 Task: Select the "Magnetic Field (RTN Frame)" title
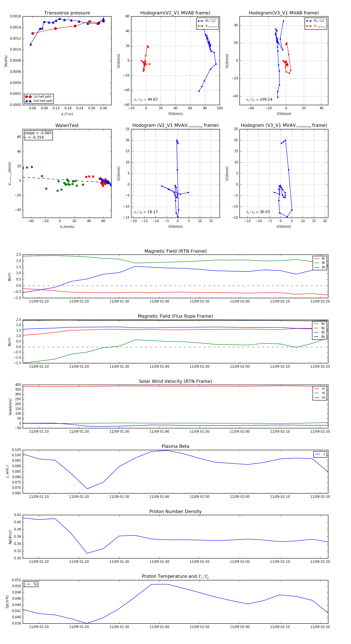tap(175, 251)
